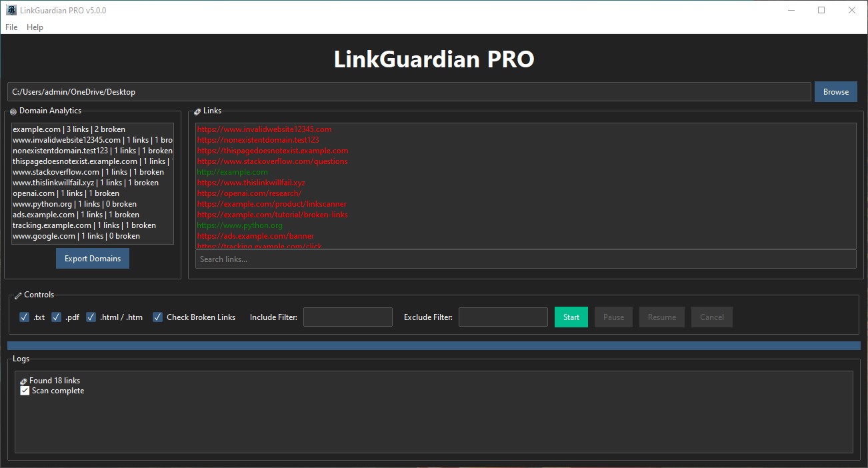Click the link icon beside the Links header
The image size is (868, 468).
pos(197,111)
